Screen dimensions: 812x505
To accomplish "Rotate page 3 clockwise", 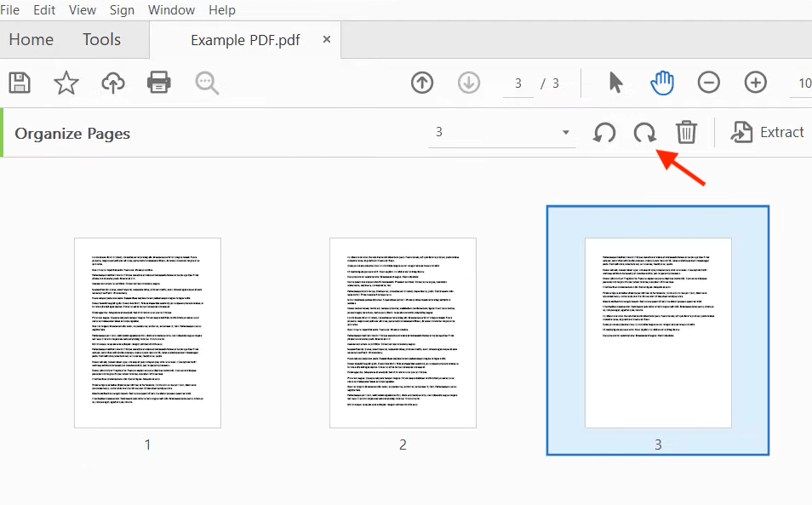I will [644, 132].
